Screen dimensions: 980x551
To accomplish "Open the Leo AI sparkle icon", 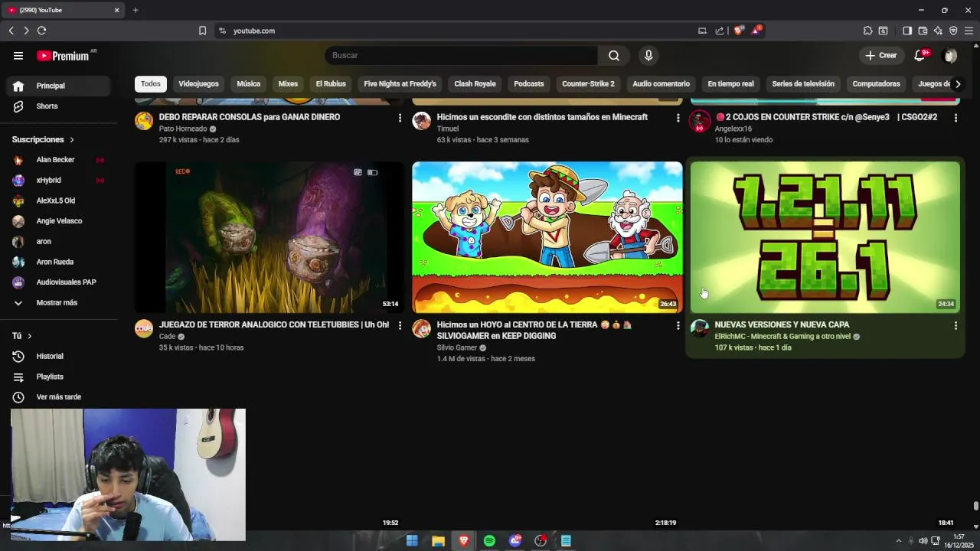I will pyautogui.click(x=938, y=31).
